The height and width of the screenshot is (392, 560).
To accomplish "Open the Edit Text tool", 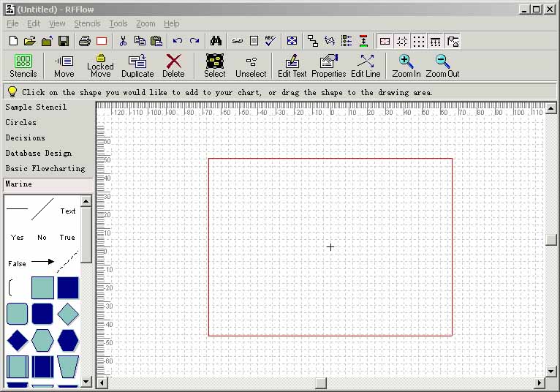I will (292, 66).
